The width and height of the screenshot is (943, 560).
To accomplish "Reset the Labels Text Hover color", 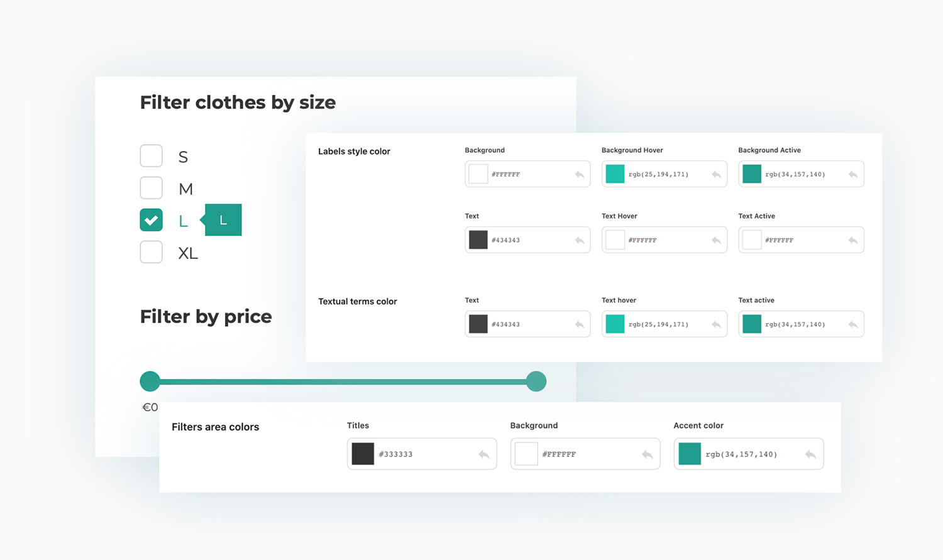I will (x=716, y=241).
